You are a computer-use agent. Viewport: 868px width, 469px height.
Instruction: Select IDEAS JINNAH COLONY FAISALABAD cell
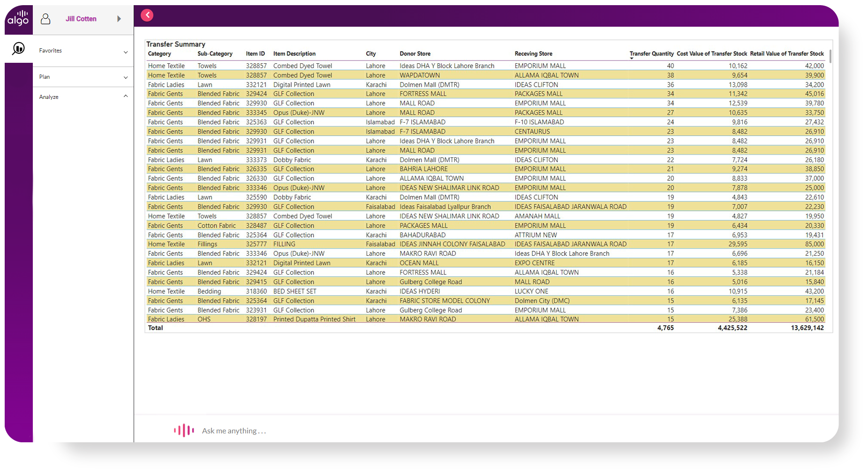pos(453,244)
